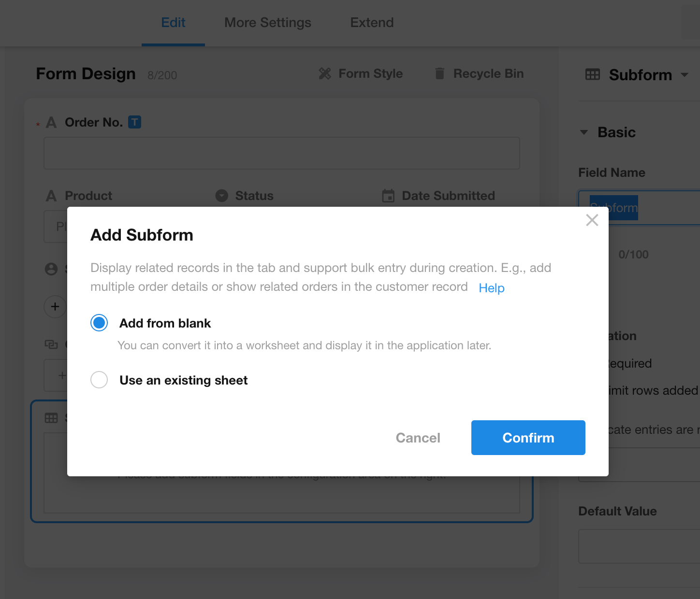
Task: Select the Product field text icon
Action: click(51, 196)
